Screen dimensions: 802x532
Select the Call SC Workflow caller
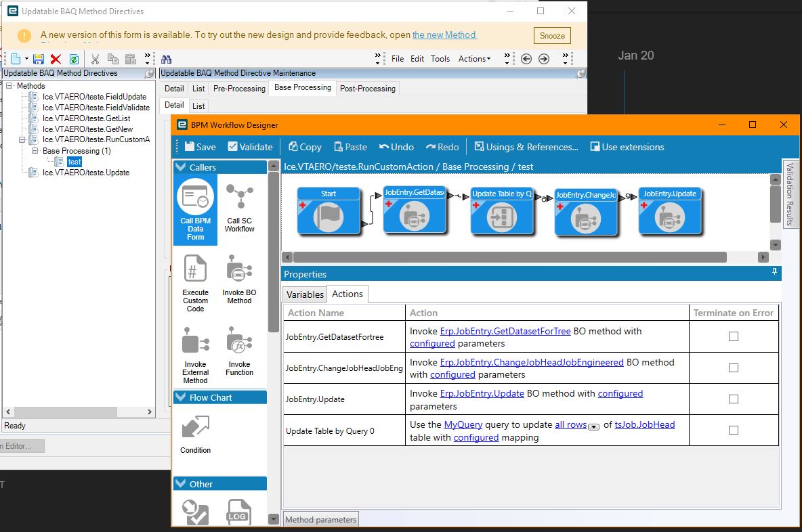point(239,208)
